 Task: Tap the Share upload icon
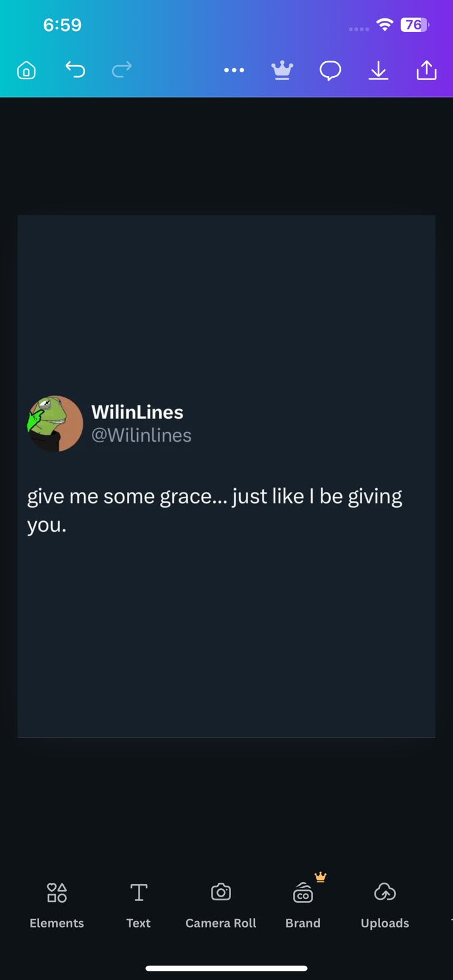[426, 71]
